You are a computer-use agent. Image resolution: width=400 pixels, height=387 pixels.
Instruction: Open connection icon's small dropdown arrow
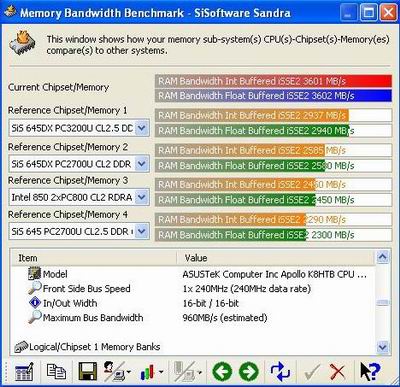[x=129, y=372]
